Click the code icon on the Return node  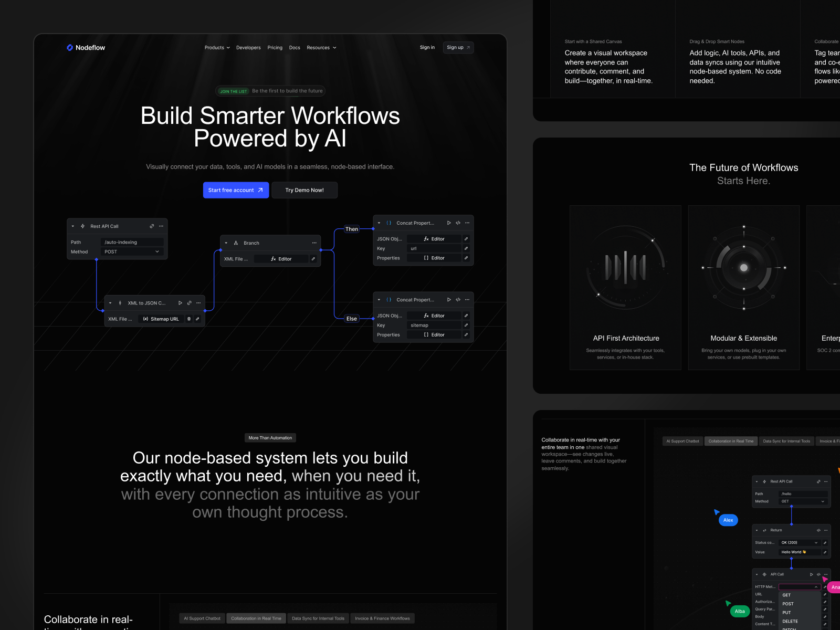[818, 530]
